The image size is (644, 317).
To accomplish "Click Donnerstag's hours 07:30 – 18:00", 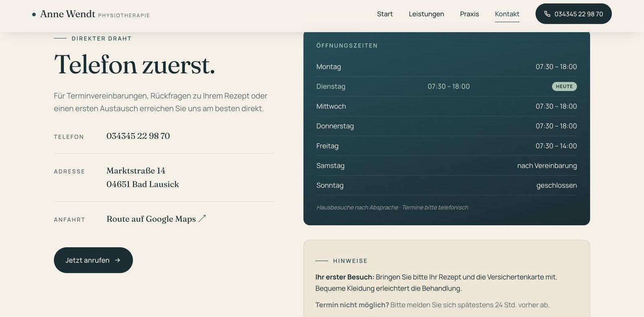I will [x=556, y=126].
